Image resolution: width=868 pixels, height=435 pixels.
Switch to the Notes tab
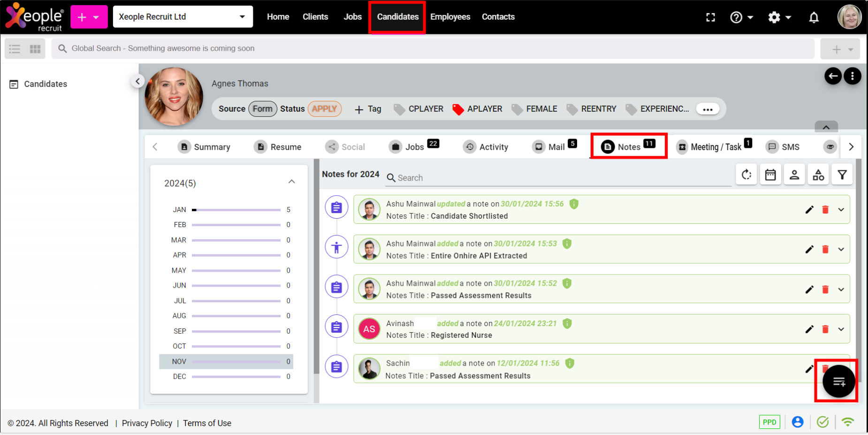tap(628, 146)
